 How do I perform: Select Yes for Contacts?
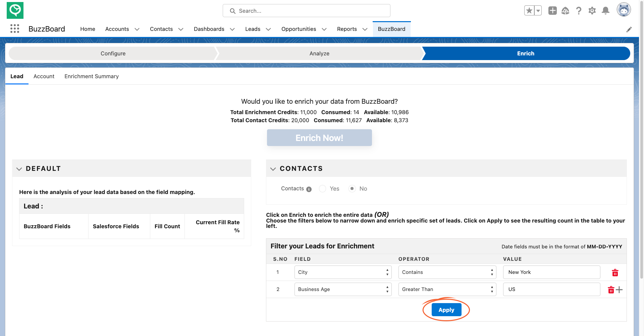pos(322,189)
